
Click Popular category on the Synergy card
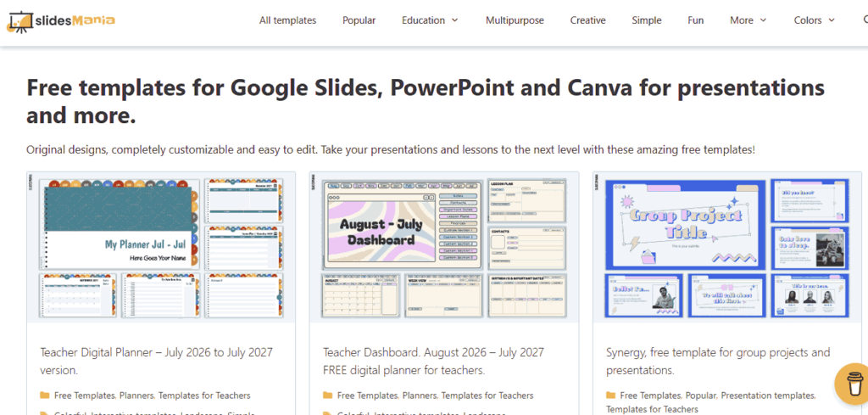[x=701, y=395]
